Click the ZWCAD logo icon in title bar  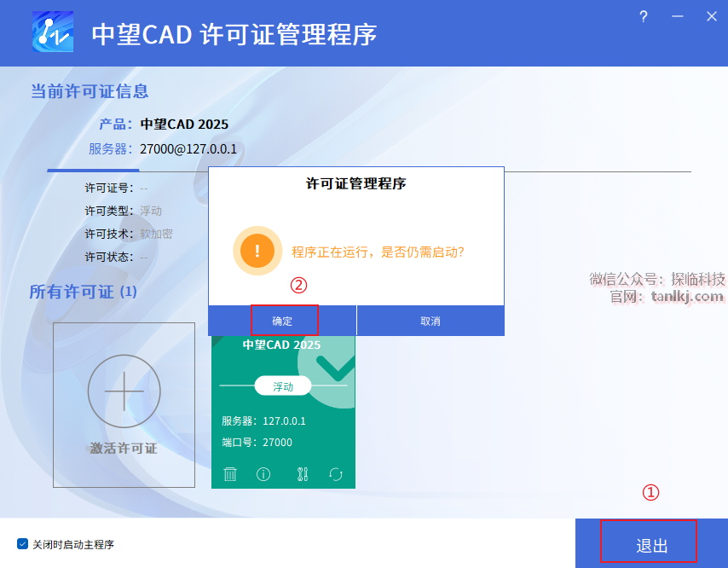click(x=53, y=32)
